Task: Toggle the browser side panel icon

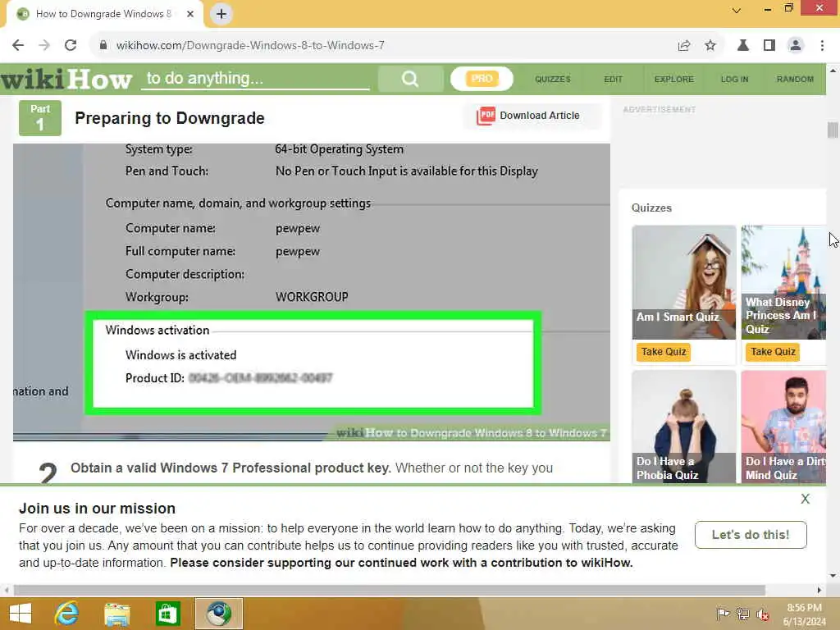Action: pyautogui.click(x=769, y=46)
